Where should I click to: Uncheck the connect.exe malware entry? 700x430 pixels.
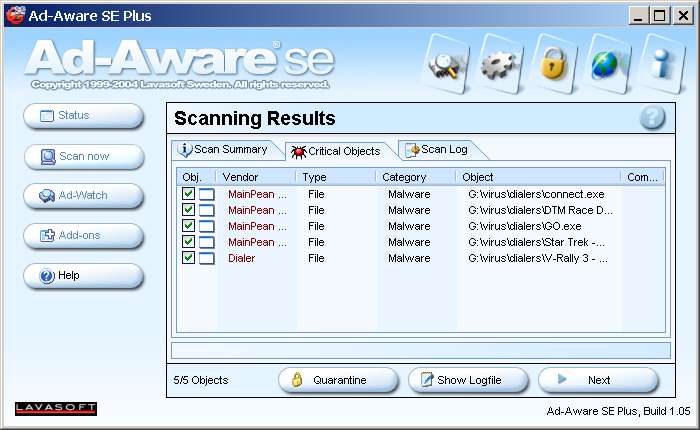coord(188,194)
